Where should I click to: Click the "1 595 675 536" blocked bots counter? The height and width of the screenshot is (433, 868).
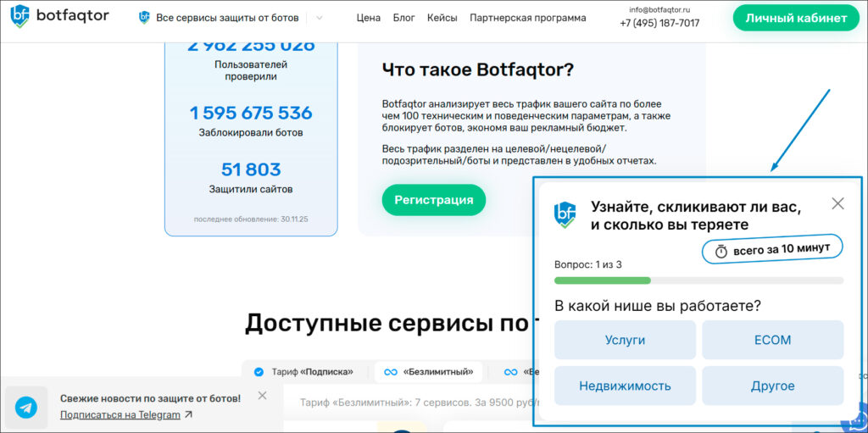click(x=251, y=113)
